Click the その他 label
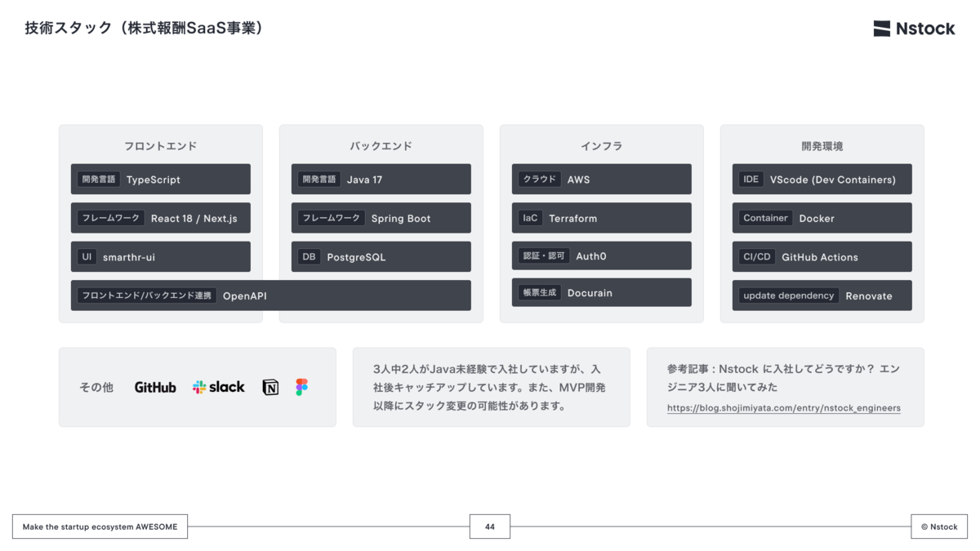Image resolution: width=980 pixels, height=551 pixels. click(x=96, y=388)
